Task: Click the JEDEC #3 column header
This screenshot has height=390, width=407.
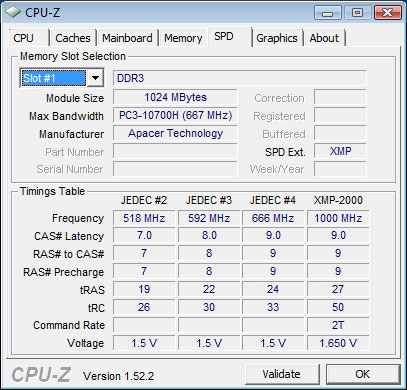Action: [209, 200]
